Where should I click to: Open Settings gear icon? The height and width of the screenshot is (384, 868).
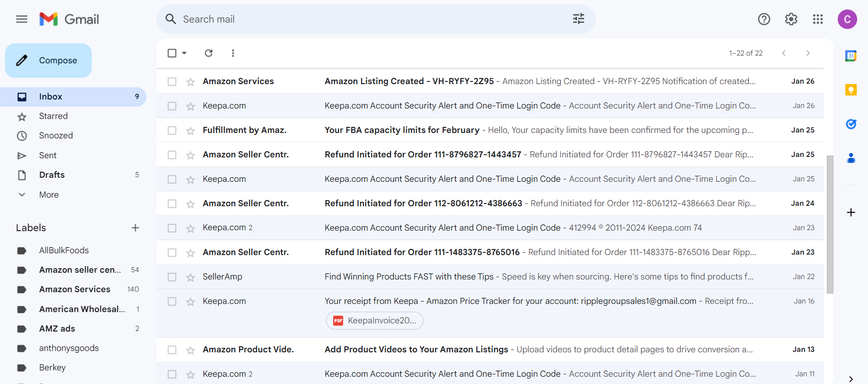click(x=791, y=19)
